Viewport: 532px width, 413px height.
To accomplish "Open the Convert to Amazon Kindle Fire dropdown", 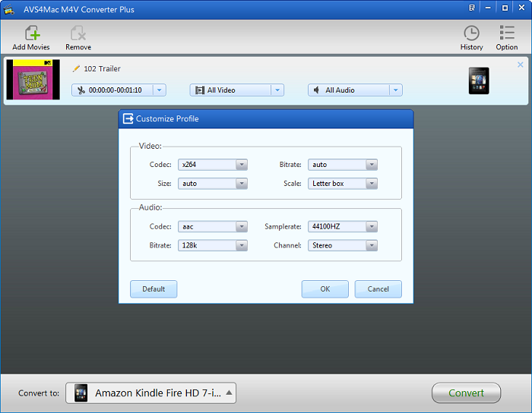I will 151,393.
